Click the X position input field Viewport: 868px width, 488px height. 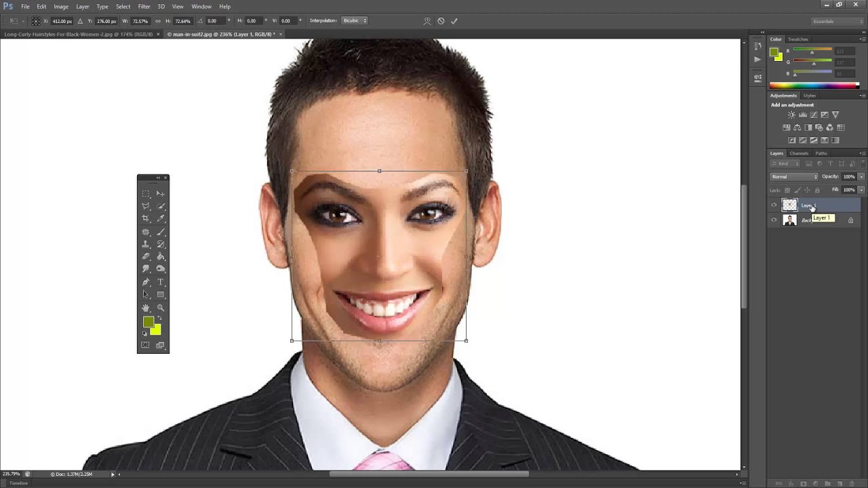point(62,21)
